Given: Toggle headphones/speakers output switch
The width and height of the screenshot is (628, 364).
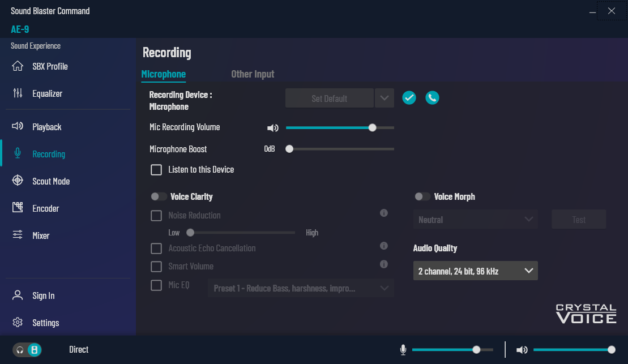Looking at the screenshot, I should (27, 350).
